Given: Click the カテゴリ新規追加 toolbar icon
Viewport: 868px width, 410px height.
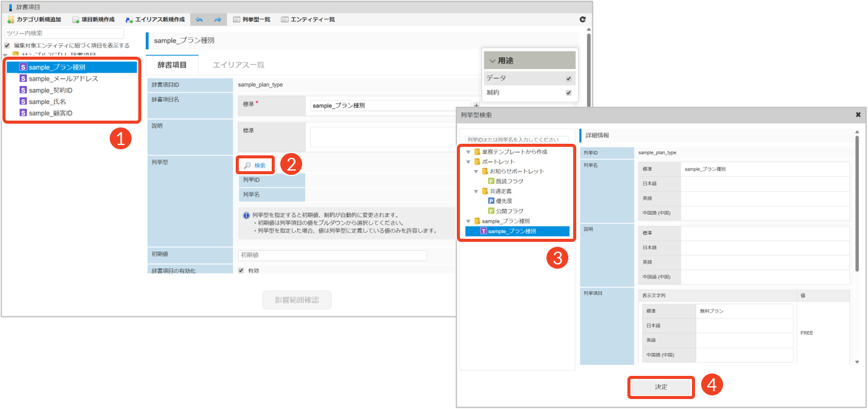Looking at the screenshot, I should (x=11, y=19).
